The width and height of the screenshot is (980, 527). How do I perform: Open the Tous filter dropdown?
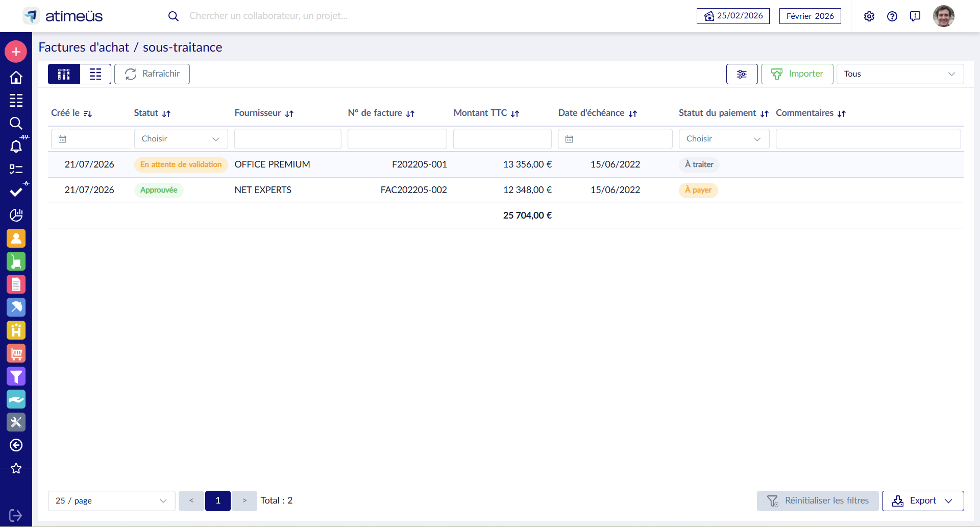[900, 74]
